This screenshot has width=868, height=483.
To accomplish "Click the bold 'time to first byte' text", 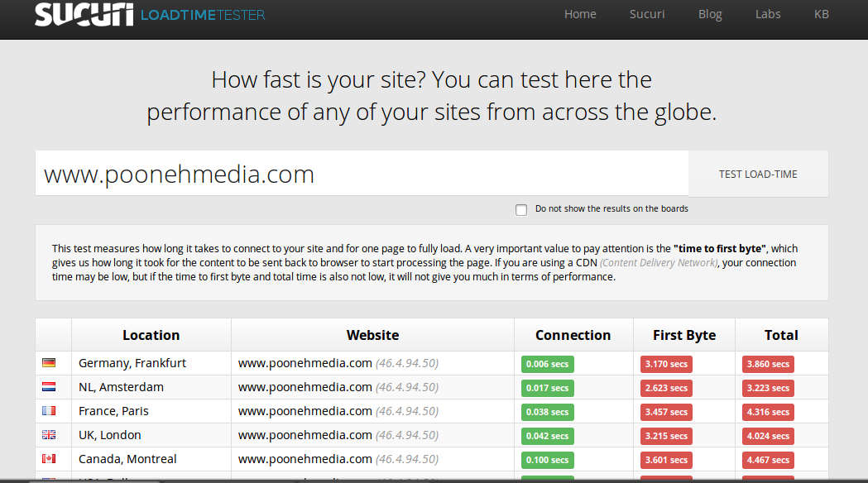I will (x=720, y=248).
